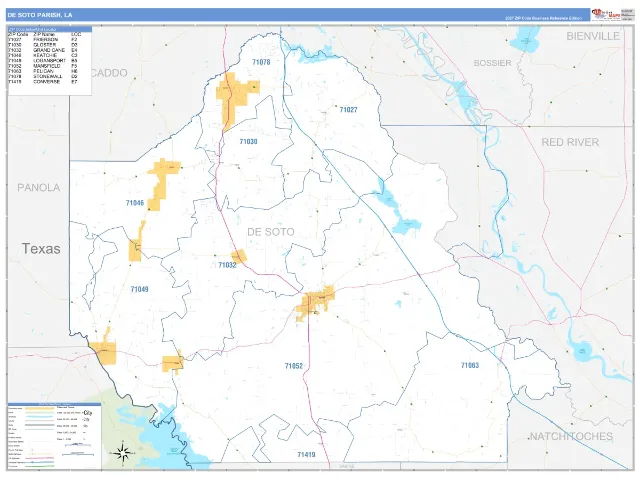
Task: Click the CADDO parish label
Action: pos(109,73)
